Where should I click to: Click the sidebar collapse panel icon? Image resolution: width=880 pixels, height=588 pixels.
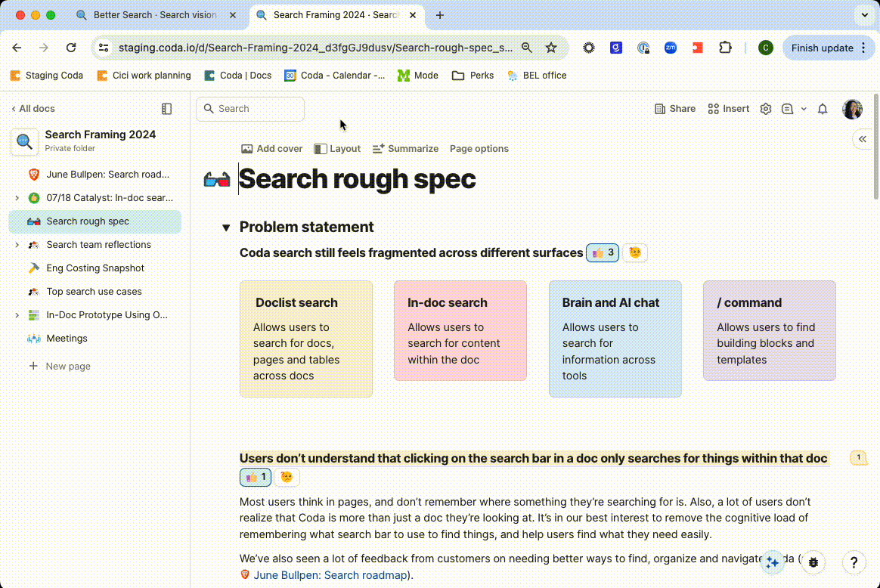pyautogui.click(x=166, y=109)
